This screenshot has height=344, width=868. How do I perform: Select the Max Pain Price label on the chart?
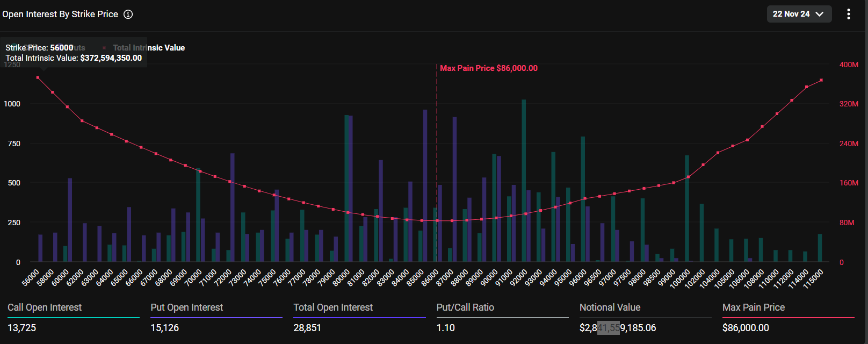(x=489, y=68)
